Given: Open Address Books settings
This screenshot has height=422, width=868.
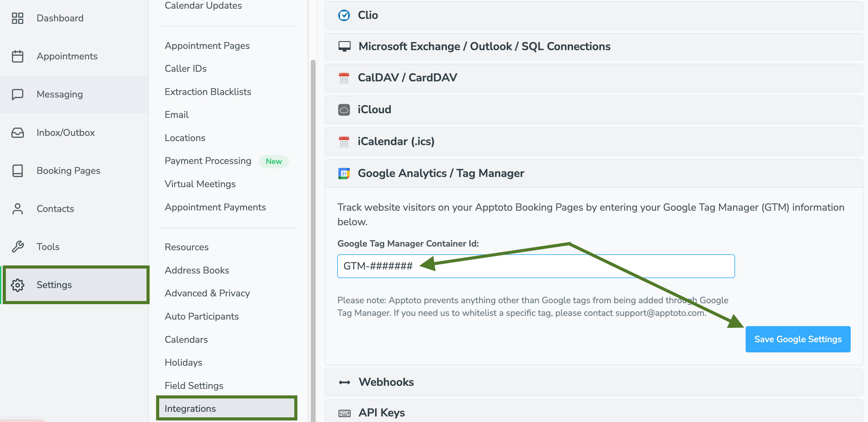Looking at the screenshot, I should pos(197,270).
